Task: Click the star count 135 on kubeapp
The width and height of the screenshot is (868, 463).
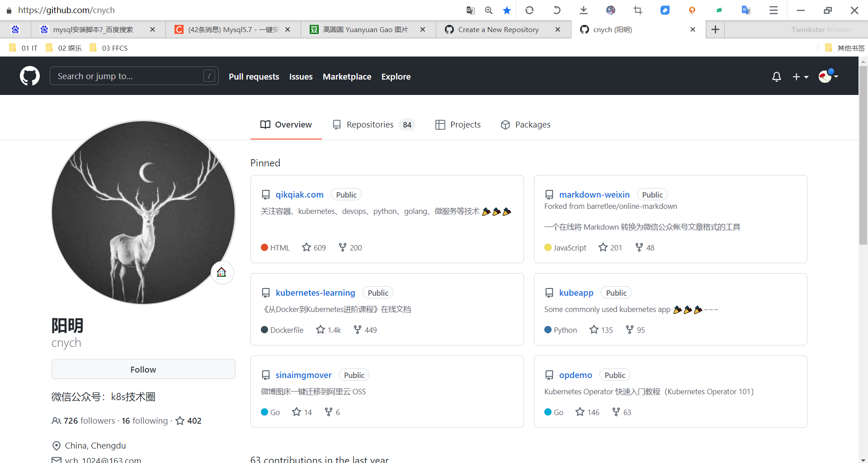Action: 601,330
